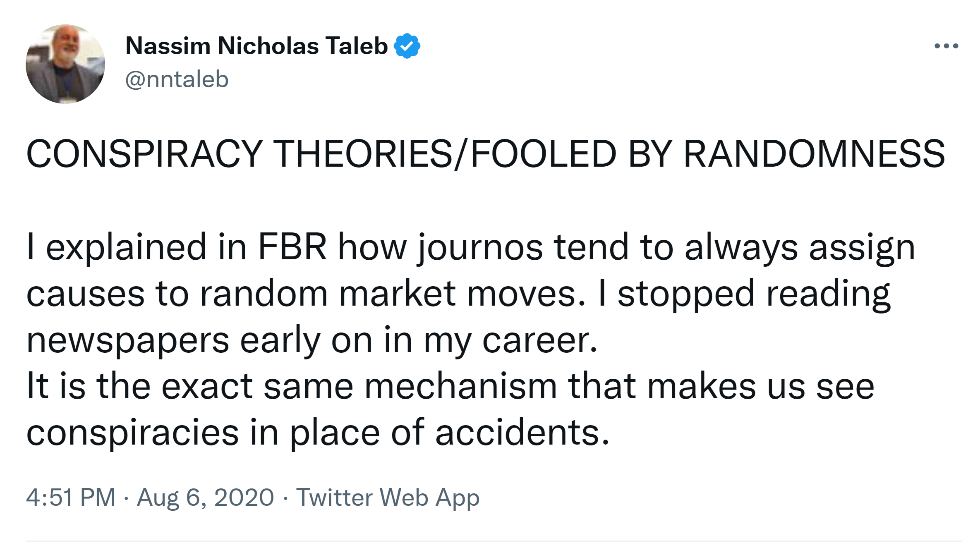Click the horizontal divider below the tweet

tap(493, 541)
